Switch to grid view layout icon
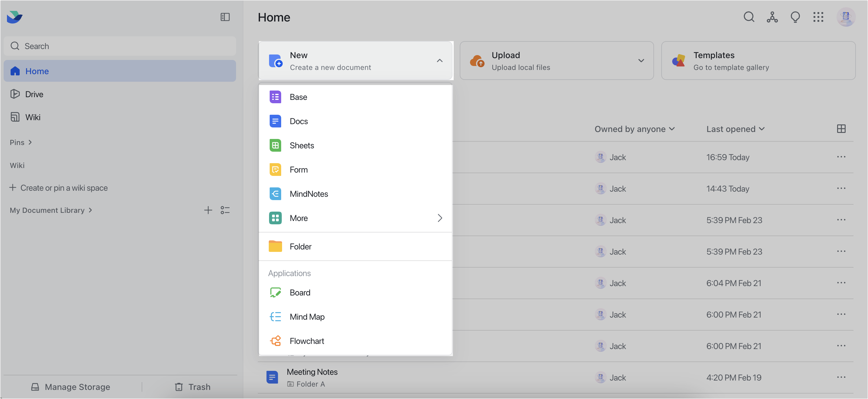 tap(841, 129)
